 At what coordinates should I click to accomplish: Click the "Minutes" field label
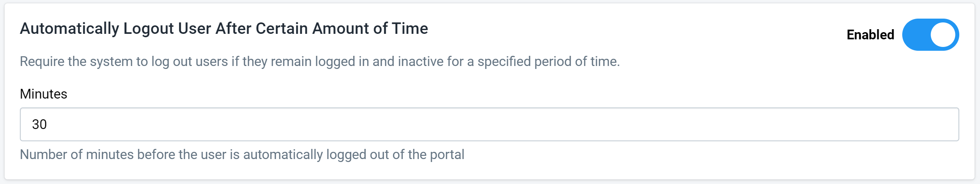[x=44, y=94]
